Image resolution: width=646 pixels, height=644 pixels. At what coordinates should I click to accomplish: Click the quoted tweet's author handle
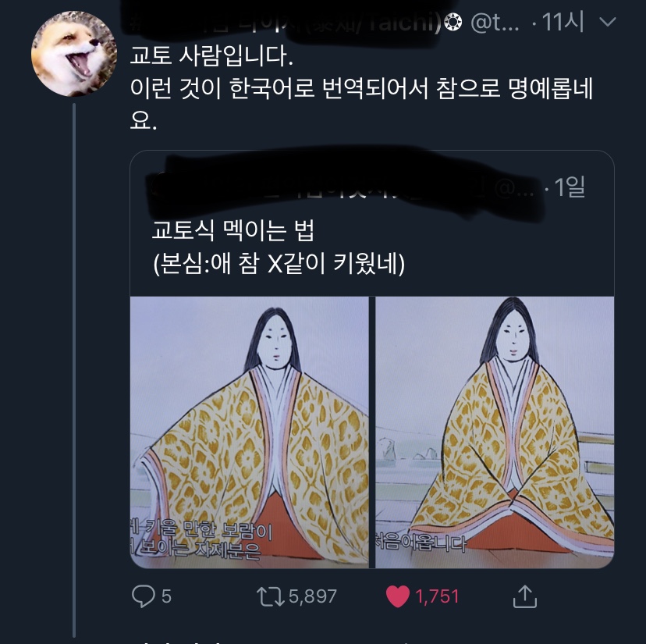pos(516,188)
